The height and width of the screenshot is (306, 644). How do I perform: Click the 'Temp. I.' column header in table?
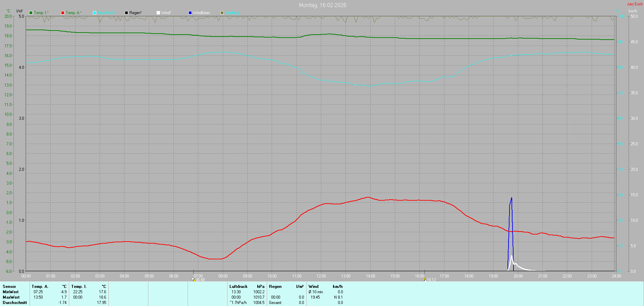(x=79, y=287)
